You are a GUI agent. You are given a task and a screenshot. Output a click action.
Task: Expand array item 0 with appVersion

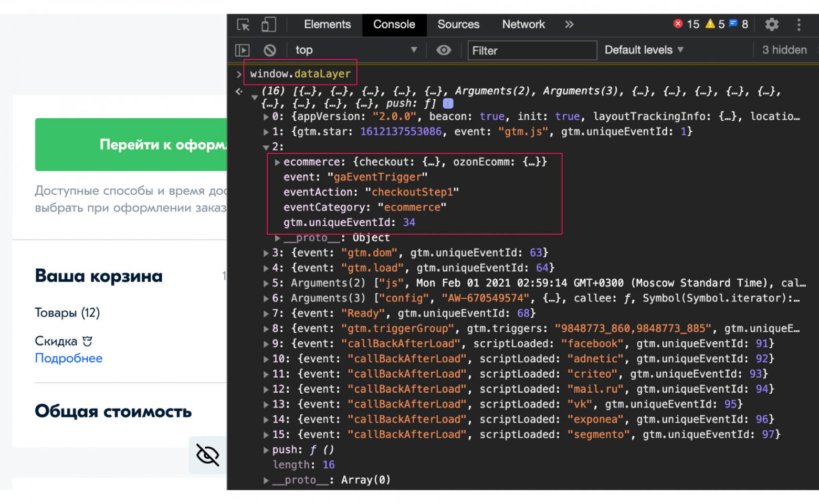(x=266, y=117)
